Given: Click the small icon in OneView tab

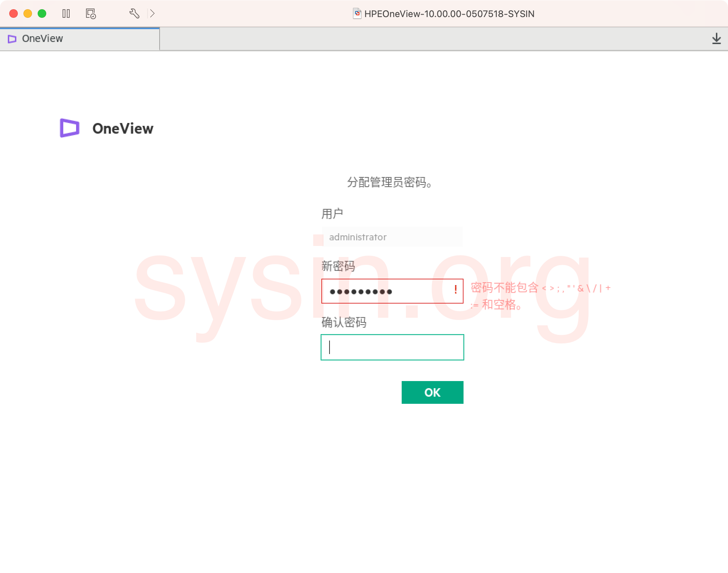Looking at the screenshot, I should 12,39.
